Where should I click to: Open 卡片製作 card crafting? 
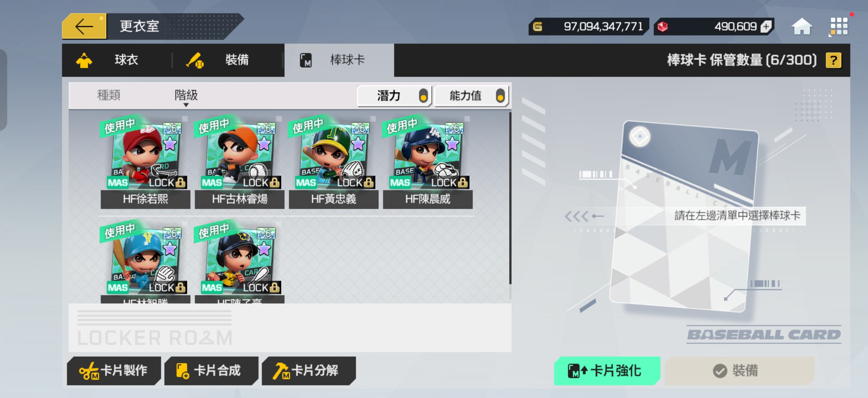point(113,370)
